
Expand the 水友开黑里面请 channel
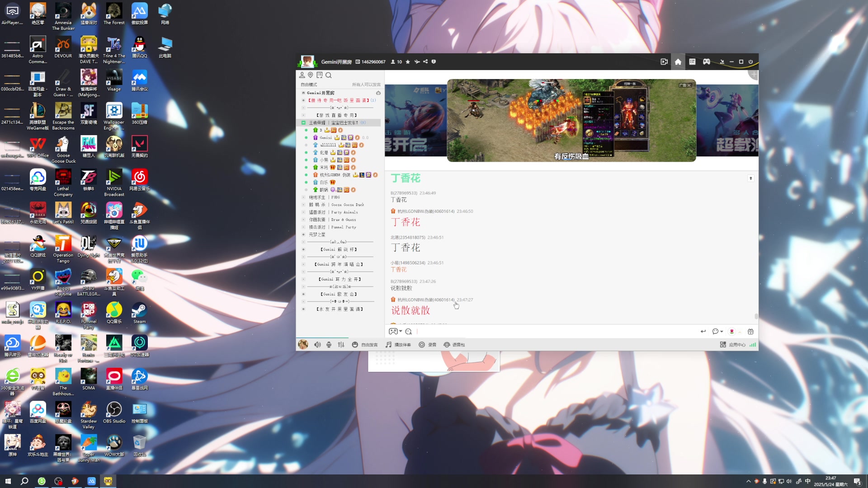[303, 309]
